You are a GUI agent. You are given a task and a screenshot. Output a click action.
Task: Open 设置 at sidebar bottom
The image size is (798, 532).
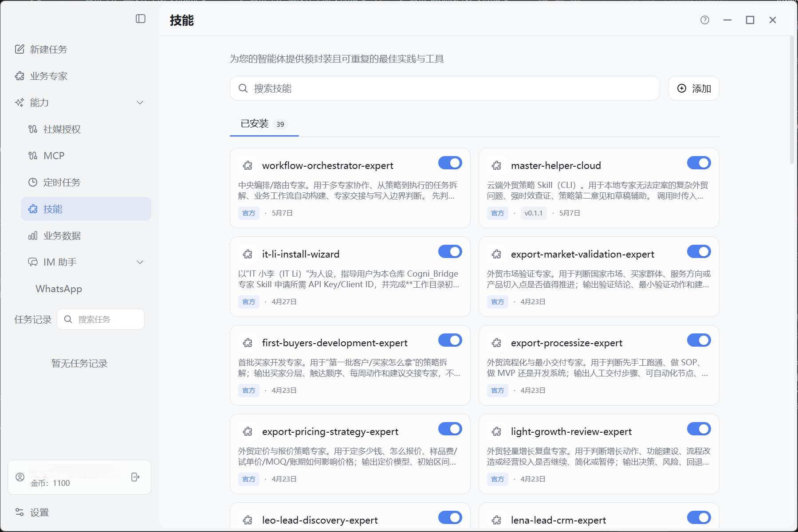(79, 512)
